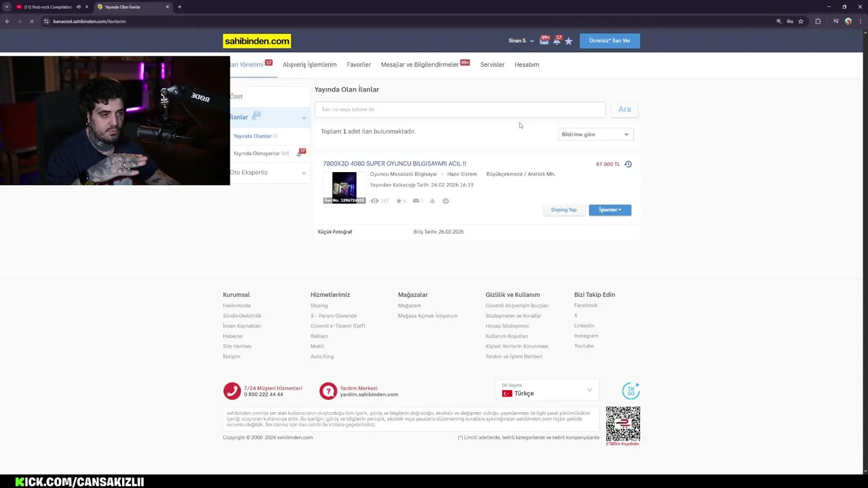This screenshot has width=868, height=488.
Task: Open the Chrome profile avatar
Action: (x=848, y=21)
